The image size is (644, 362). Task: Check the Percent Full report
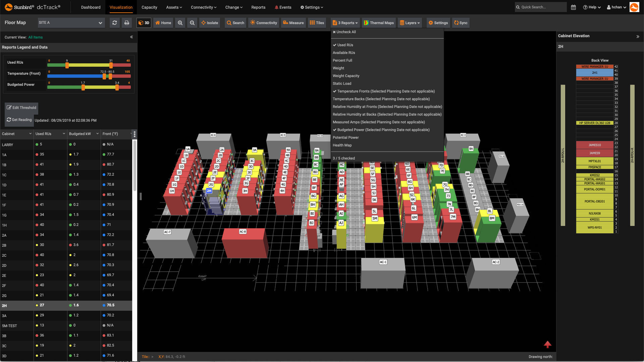342,60
